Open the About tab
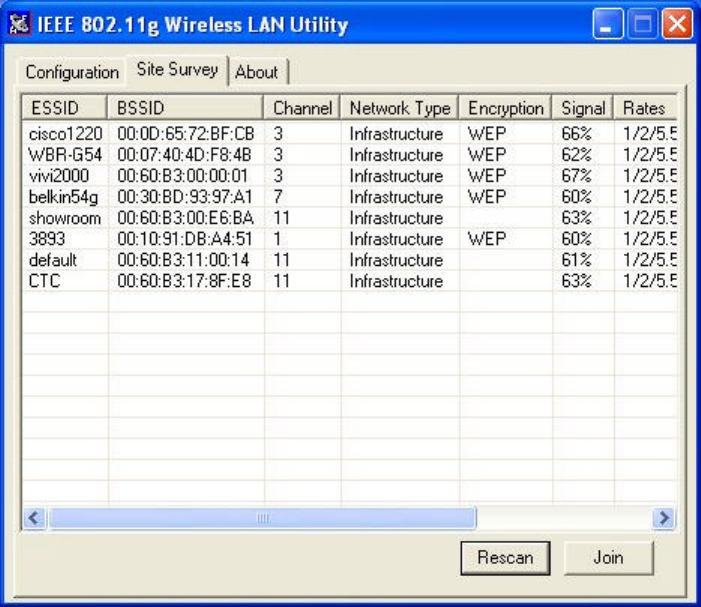The image size is (701, 607). 257,72
